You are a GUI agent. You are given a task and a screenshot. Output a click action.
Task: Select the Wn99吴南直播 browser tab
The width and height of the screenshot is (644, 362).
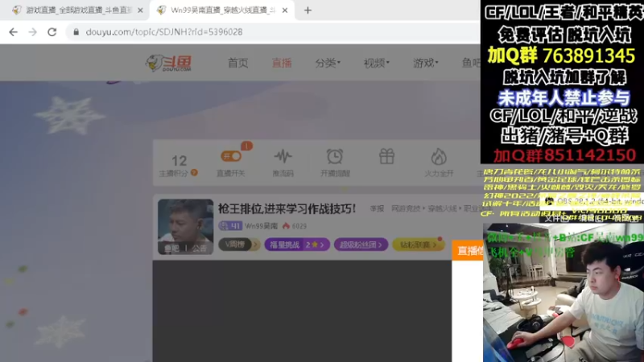pos(223,10)
